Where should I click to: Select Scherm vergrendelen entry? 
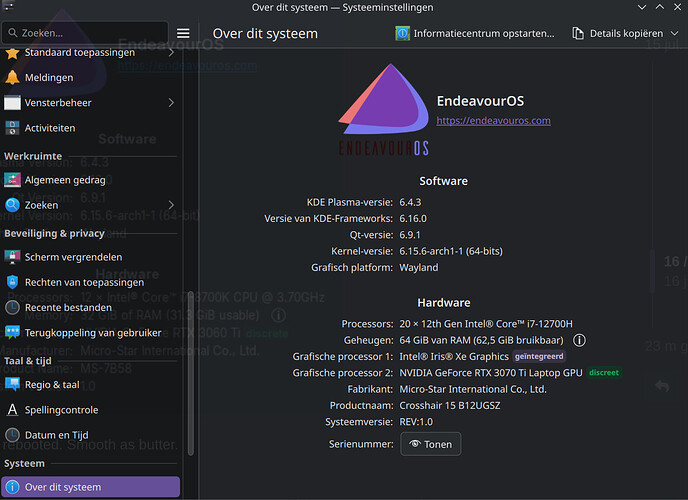[91, 257]
